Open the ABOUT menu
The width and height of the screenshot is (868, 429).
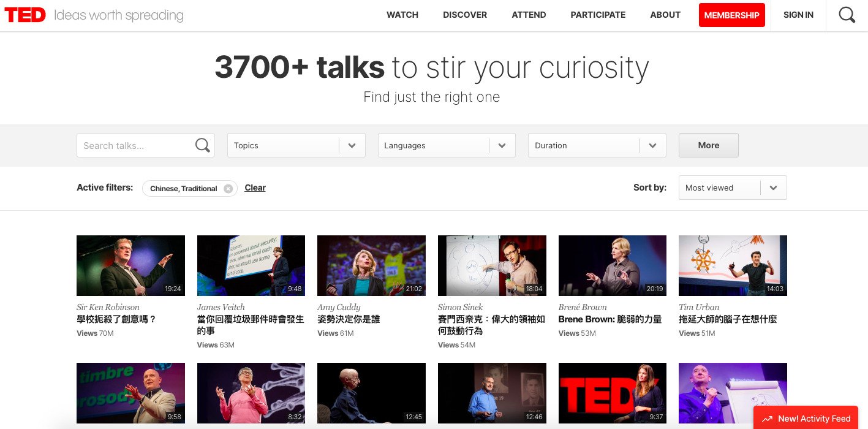tap(665, 15)
